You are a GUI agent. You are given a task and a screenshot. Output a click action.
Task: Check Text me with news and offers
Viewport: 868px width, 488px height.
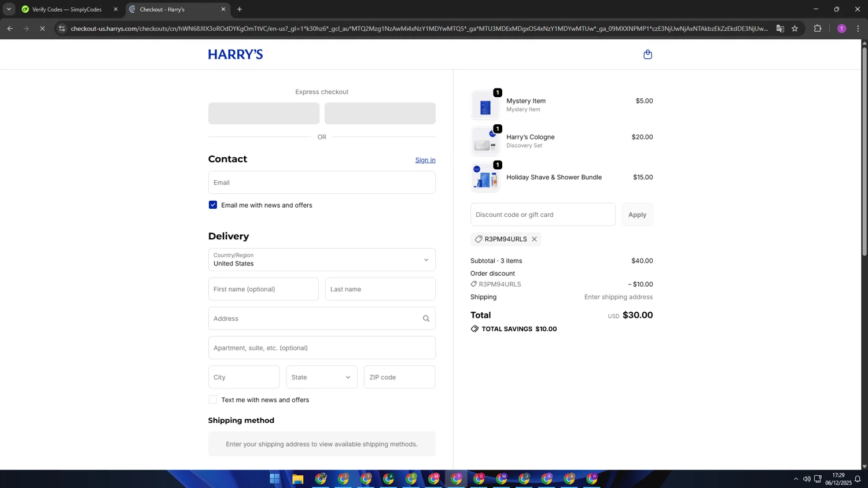pyautogui.click(x=213, y=400)
